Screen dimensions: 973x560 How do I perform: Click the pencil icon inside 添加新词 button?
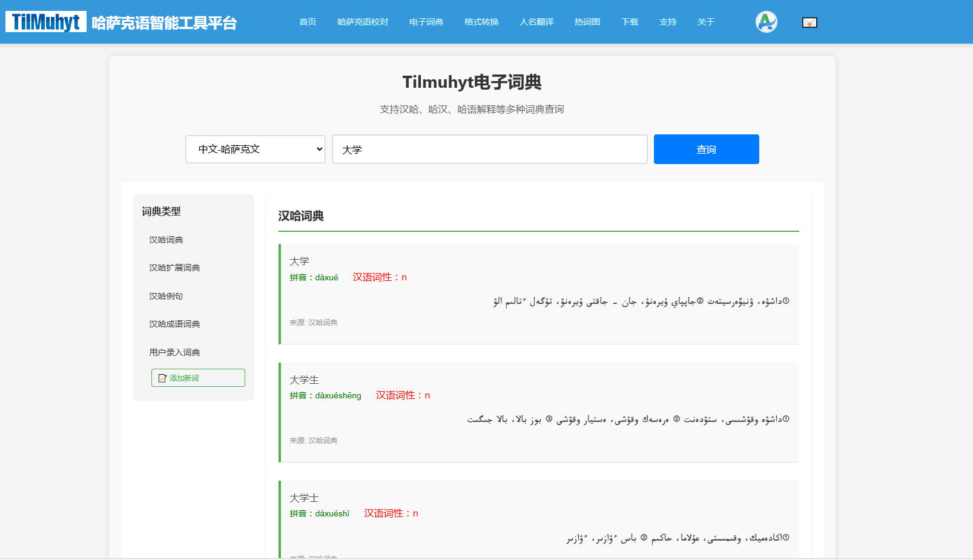pyautogui.click(x=162, y=377)
